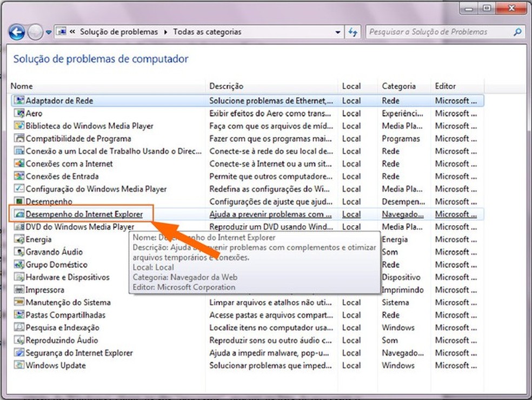532x400 pixels.
Task: Open the address bar dropdown arrow
Action: (338, 32)
